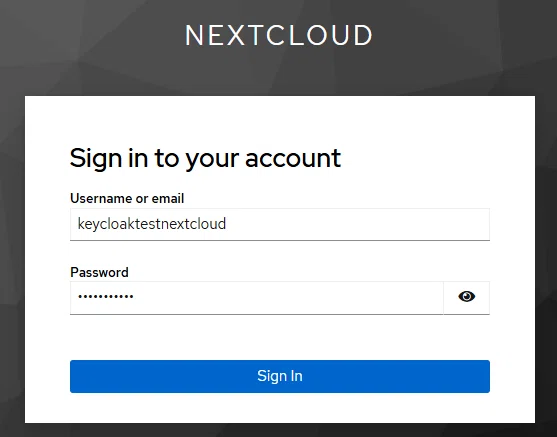Focus the Password input field
557x437 pixels.
(x=256, y=298)
